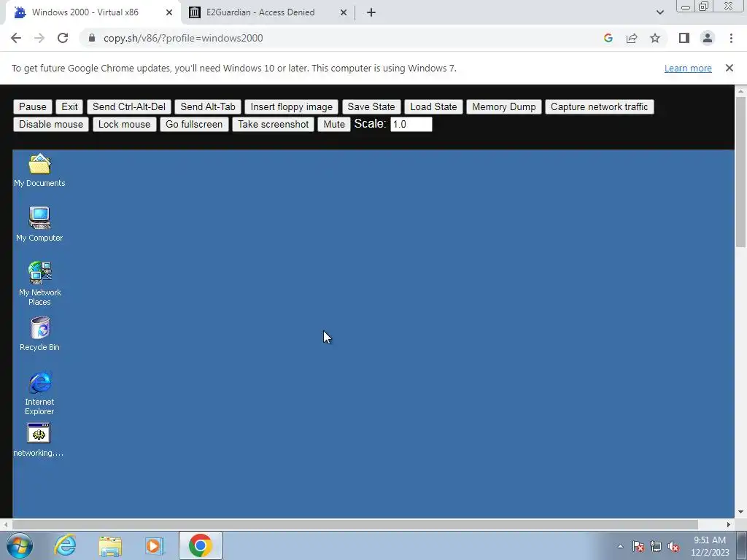Click the Show desktop strip
This screenshot has width=747, height=560.
(742, 545)
